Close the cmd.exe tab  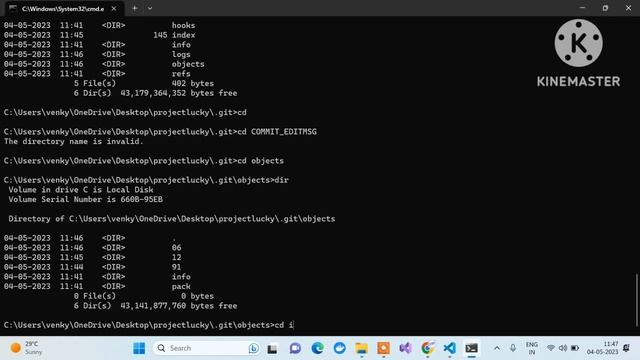pyautogui.click(x=114, y=9)
